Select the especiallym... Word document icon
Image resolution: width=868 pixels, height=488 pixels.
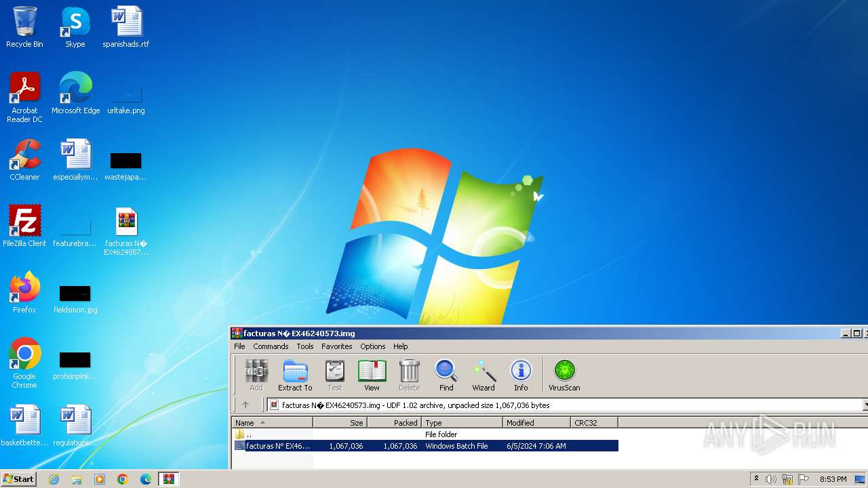pyautogui.click(x=75, y=160)
